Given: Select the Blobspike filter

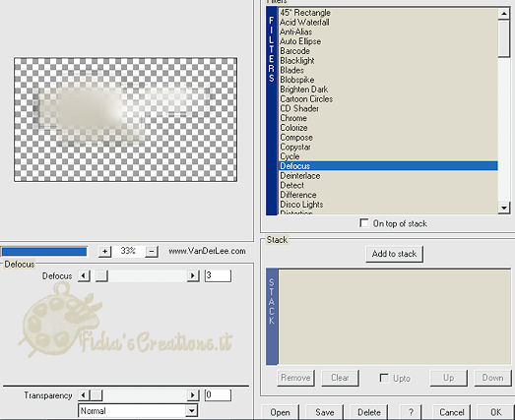Looking at the screenshot, I should click(388, 80).
